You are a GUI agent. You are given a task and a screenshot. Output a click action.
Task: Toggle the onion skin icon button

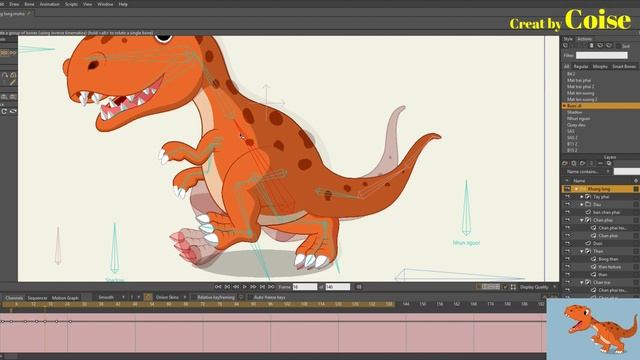point(148,297)
